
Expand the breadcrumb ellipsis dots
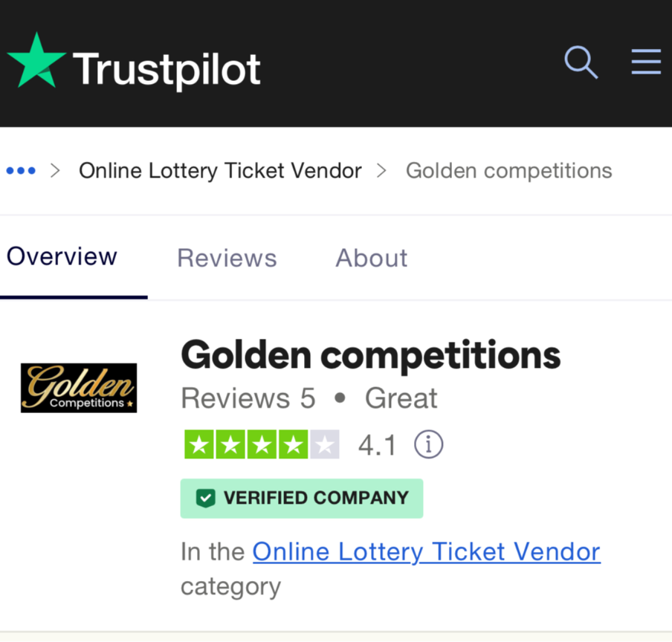(x=21, y=171)
